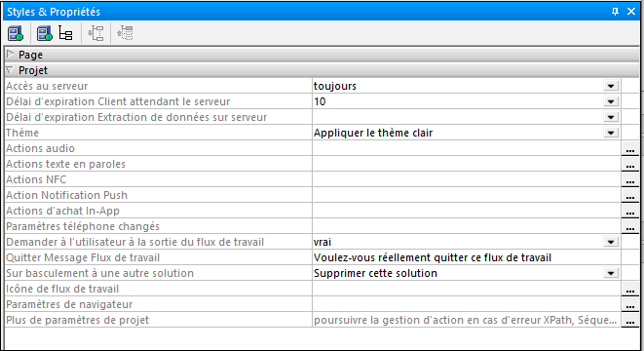Click the first list non-empty properties toolbar icon
Image resolution: width=644 pixels, height=351 pixels.
pyautogui.click(x=16, y=33)
